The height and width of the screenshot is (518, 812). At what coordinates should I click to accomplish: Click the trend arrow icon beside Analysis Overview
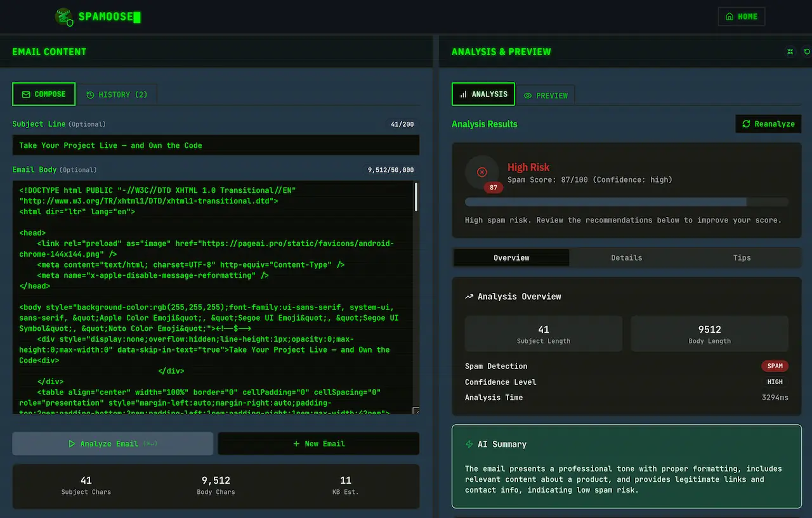tap(469, 297)
